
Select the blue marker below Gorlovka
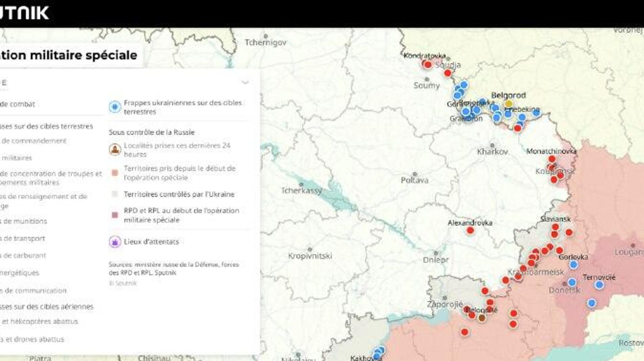574,265
